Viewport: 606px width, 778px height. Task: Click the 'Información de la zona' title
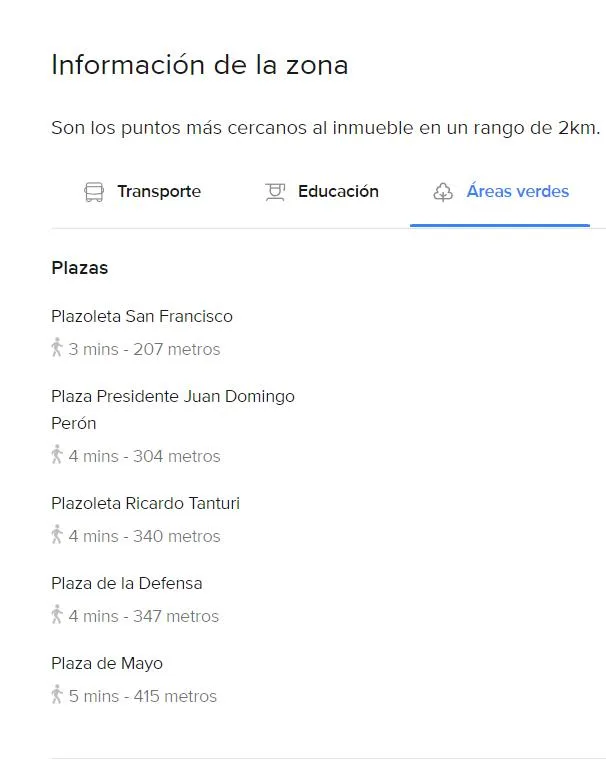point(199,65)
